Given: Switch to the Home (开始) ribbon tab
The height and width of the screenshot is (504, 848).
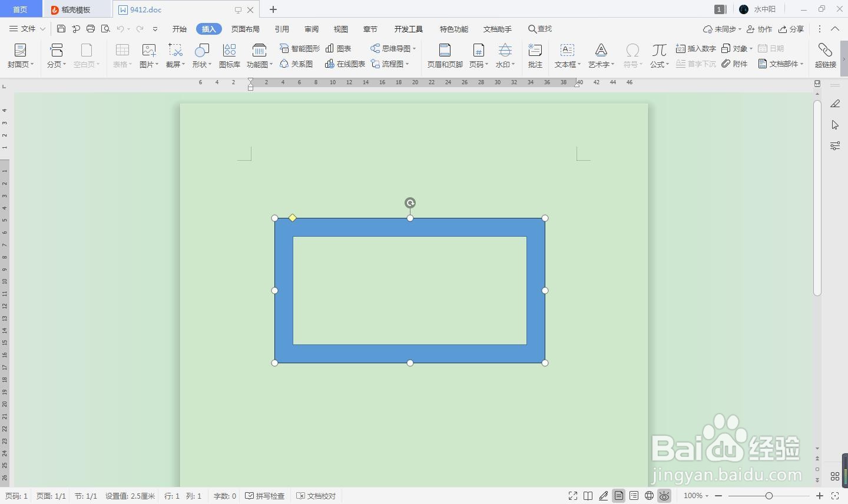Looking at the screenshot, I should pos(180,29).
